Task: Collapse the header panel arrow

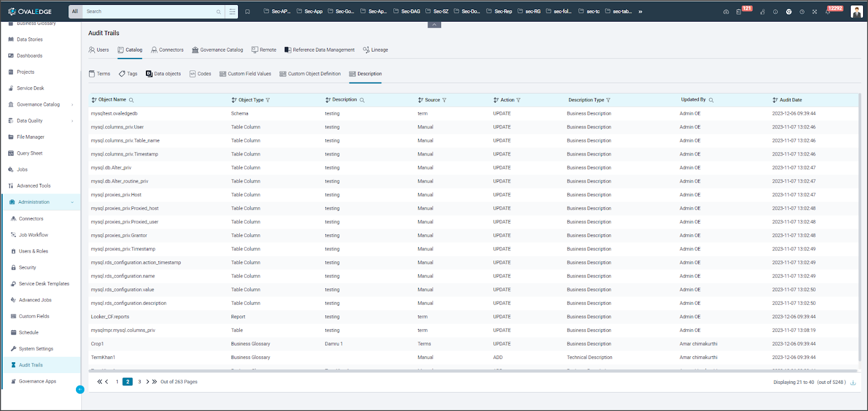Action: 434,24
